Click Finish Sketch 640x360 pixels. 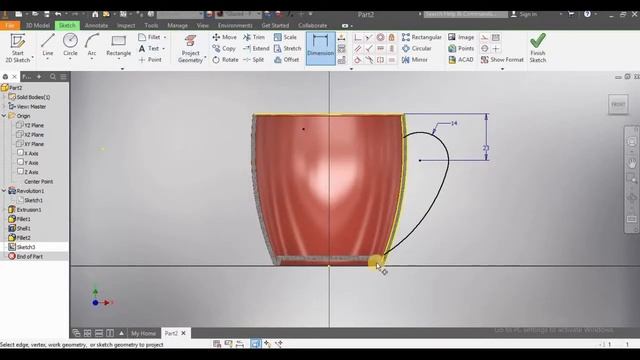coord(538,48)
